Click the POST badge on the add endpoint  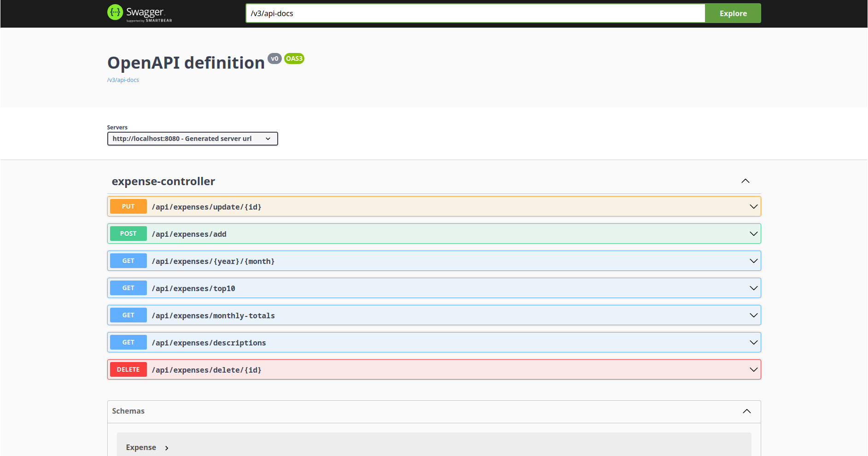[x=128, y=234]
